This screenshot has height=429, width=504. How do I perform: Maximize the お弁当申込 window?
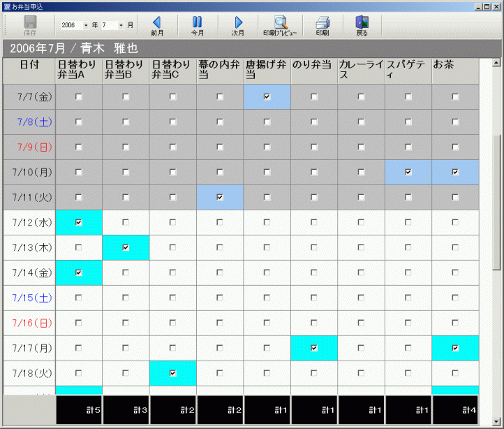[487, 7]
